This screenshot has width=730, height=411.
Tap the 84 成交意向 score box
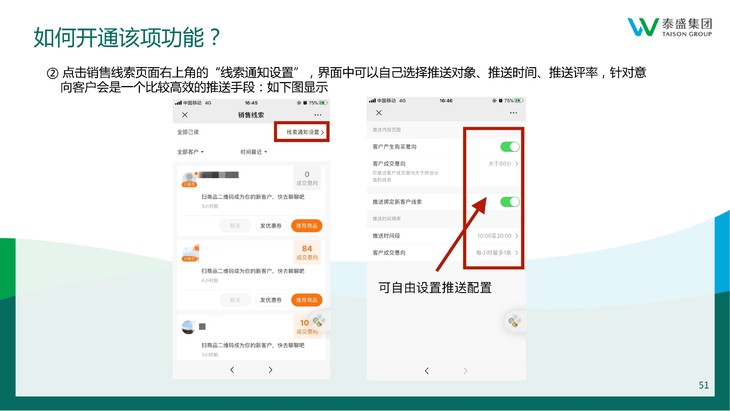click(x=307, y=252)
